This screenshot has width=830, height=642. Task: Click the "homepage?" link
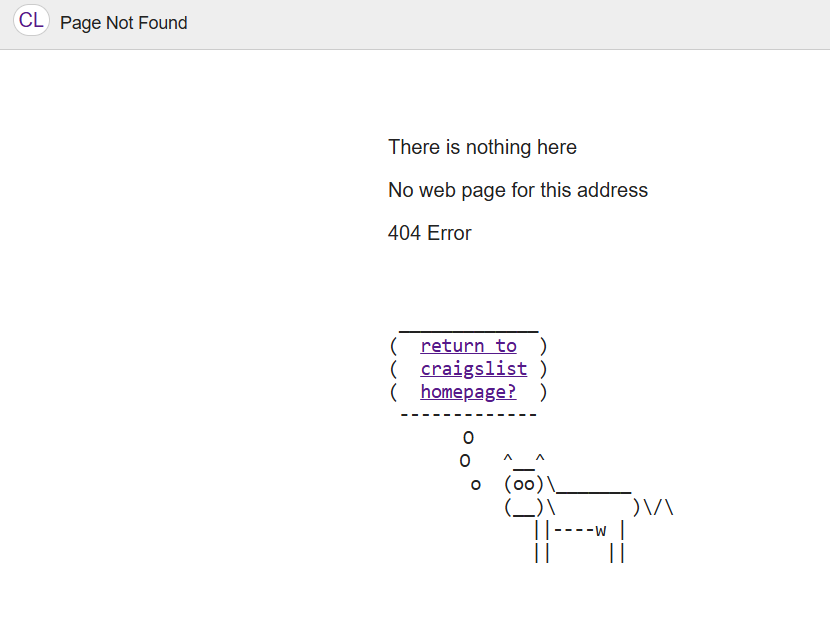click(x=468, y=392)
